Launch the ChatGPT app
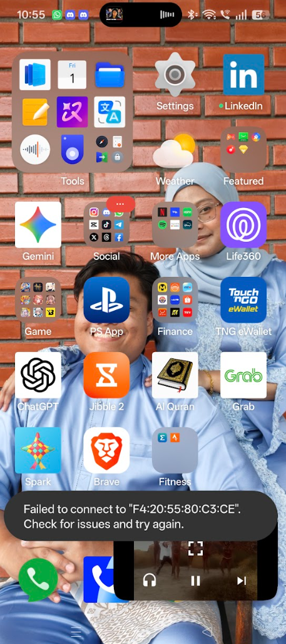Image resolution: width=286 pixels, height=644 pixels. click(x=38, y=375)
